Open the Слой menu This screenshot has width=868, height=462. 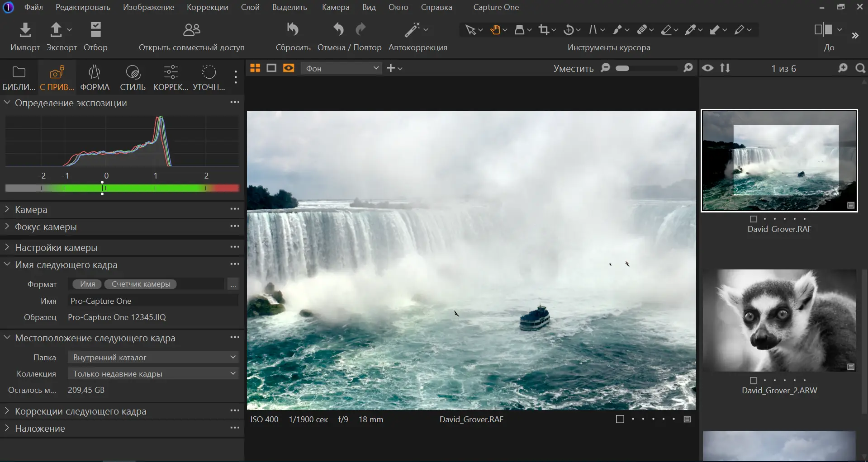250,7
